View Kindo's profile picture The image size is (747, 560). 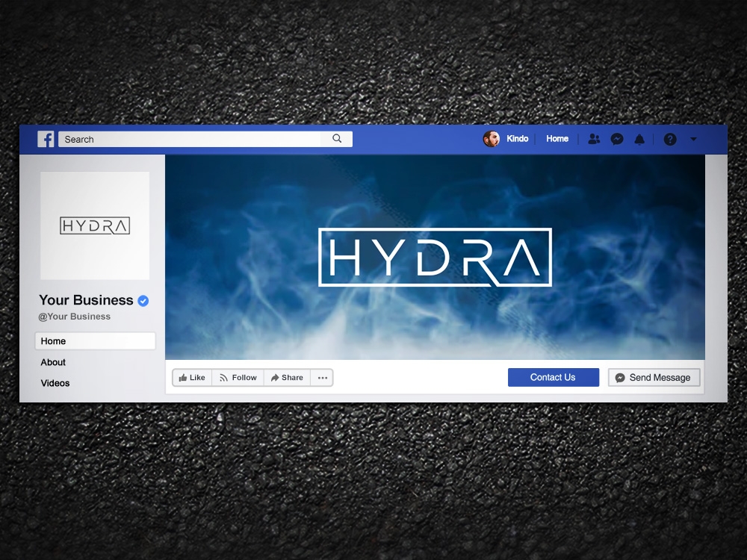pos(492,139)
